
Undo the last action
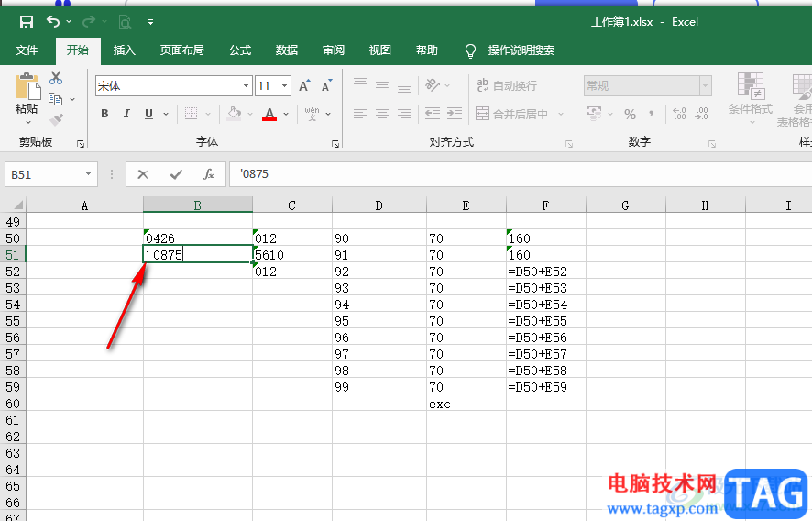tap(53, 21)
